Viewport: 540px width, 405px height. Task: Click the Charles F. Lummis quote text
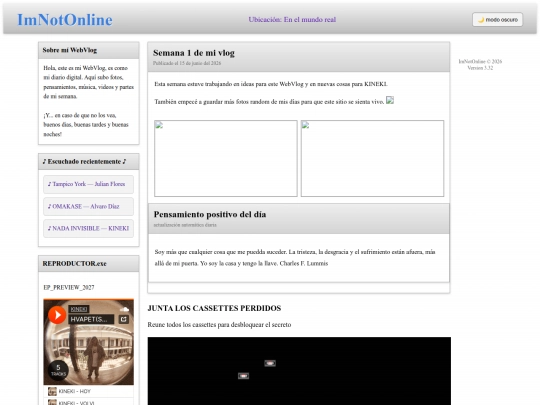pyautogui.click(x=295, y=258)
